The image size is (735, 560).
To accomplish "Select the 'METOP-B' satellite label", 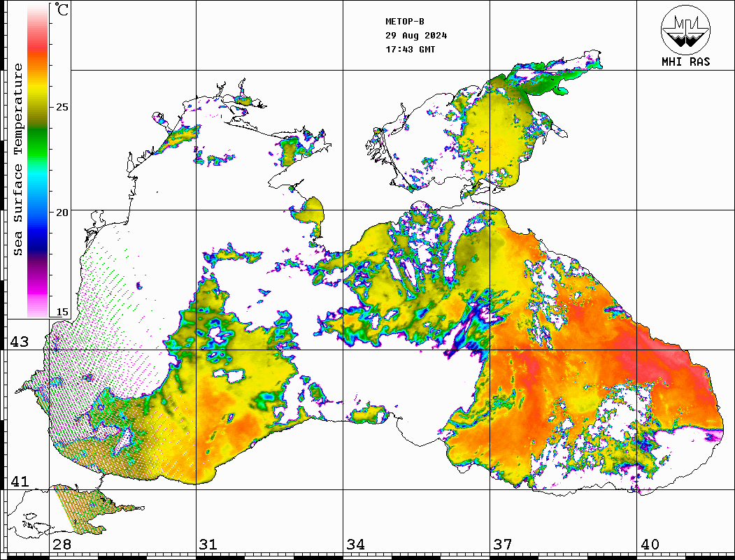I will click(x=405, y=21).
